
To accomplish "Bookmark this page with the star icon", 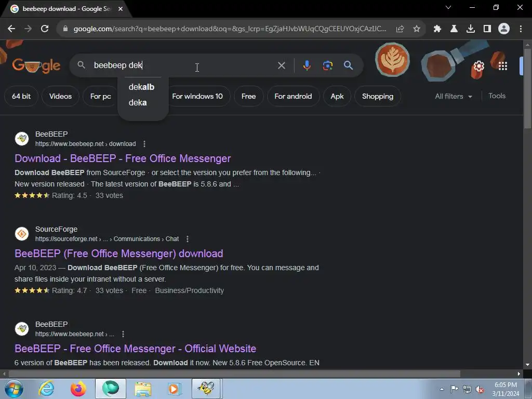I will pyautogui.click(x=417, y=29).
